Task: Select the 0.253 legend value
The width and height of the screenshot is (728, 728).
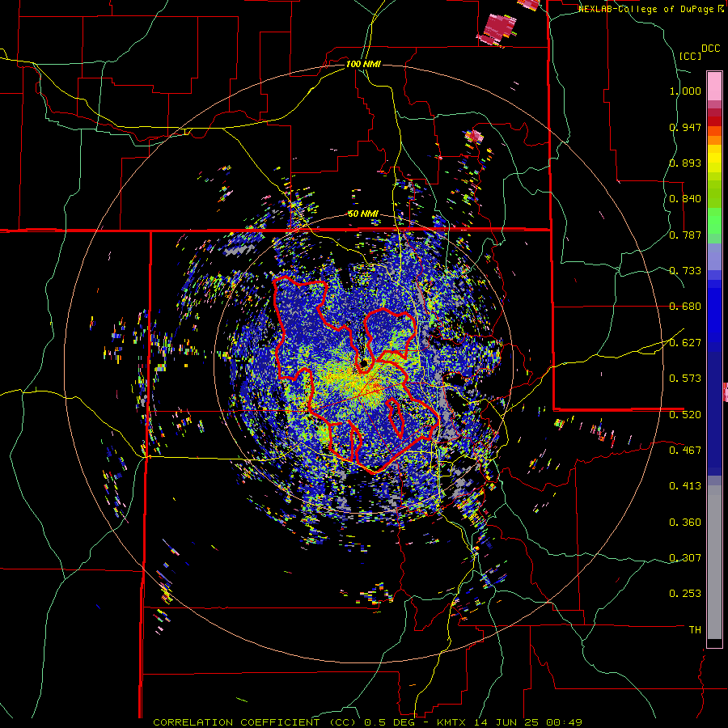Action: point(685,594)
